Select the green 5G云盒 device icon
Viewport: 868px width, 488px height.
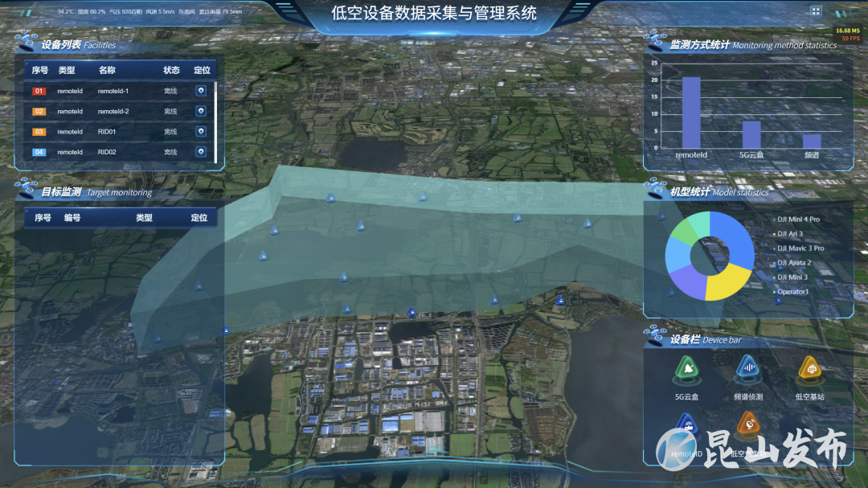(x=686, y=370)
